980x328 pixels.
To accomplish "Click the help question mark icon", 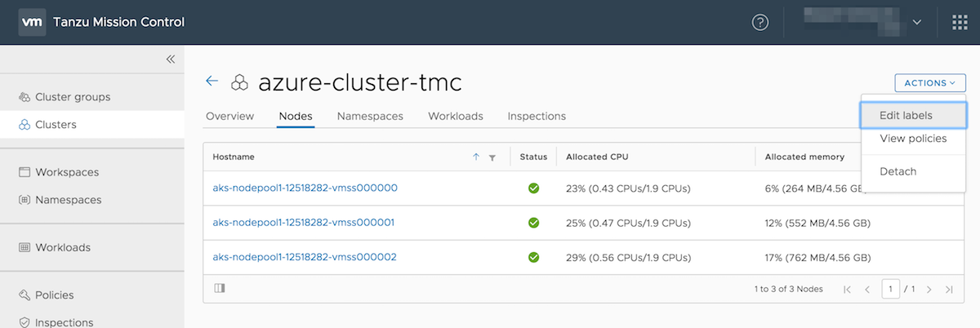I will click(760, 22).
